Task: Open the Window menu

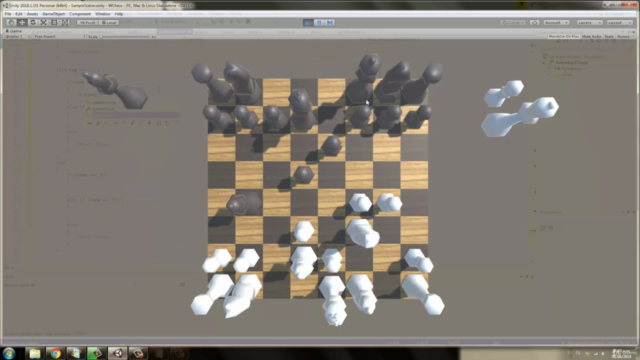Action: pos(103,14)
